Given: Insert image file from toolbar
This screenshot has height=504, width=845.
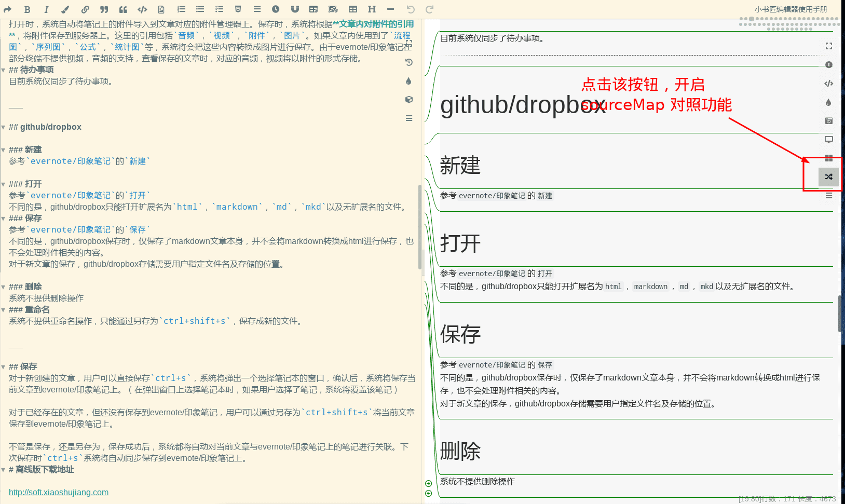Looking at the screenshot, I should (161, 9).
